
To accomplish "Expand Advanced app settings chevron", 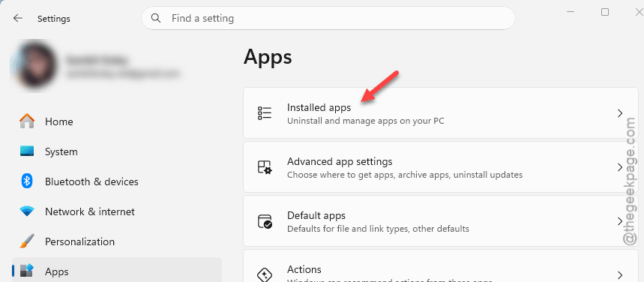I will [620, 167].
